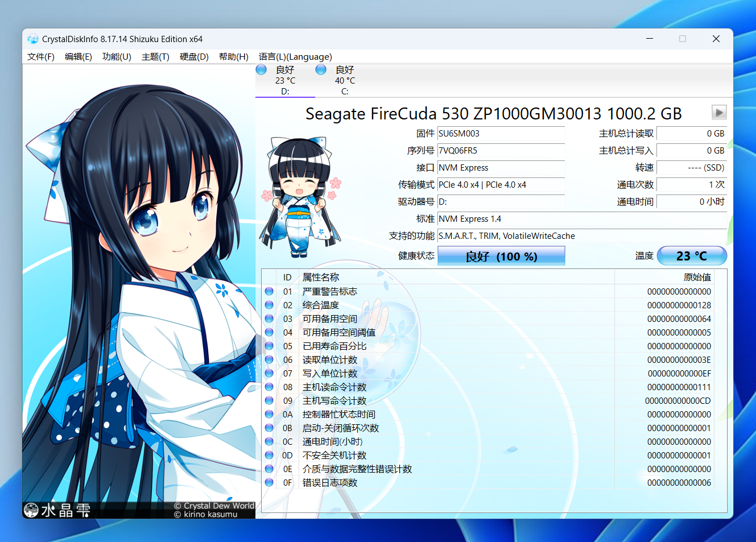Click the status dot for attribute 0D

click(x=269, y=455)
